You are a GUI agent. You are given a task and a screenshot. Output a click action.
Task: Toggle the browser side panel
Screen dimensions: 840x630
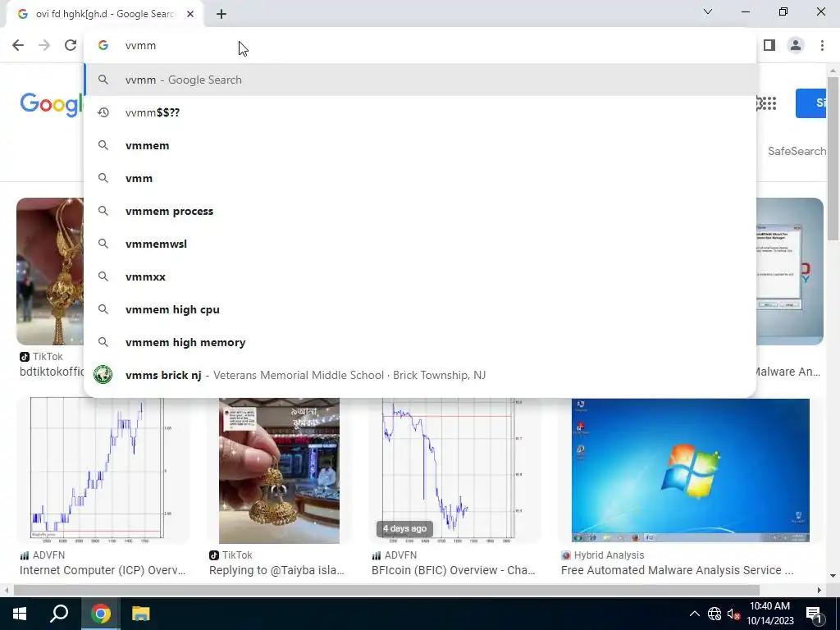(769, 45)
